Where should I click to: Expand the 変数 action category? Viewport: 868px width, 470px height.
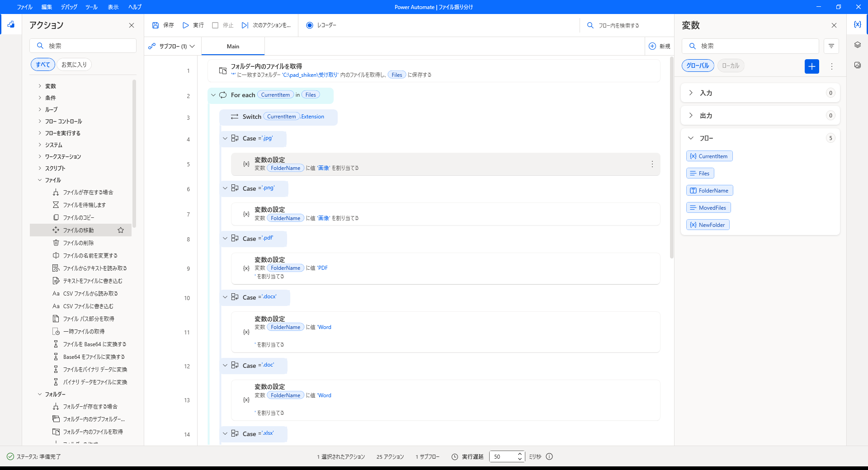40,86
